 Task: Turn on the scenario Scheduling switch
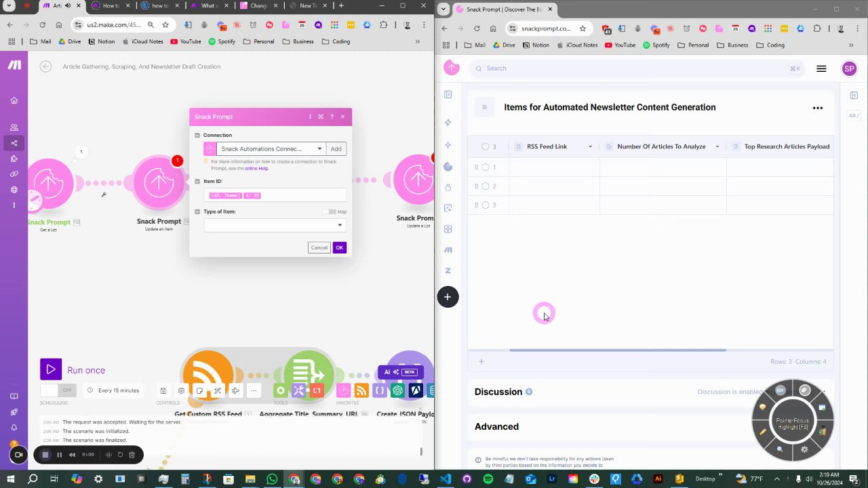(58, 390)
